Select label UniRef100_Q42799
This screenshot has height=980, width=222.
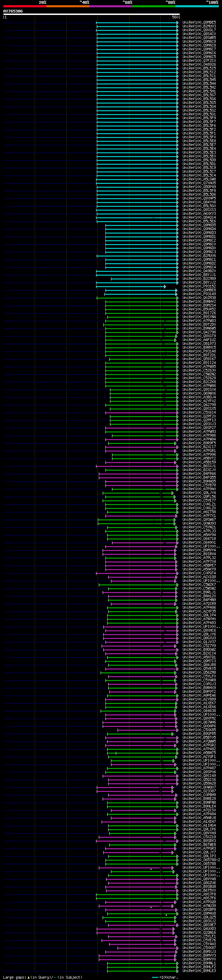coord(199,405)
